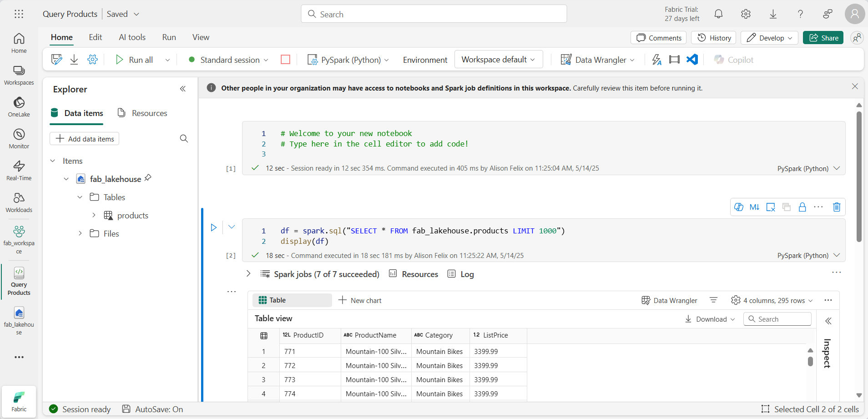Select the Data items tab

[77, 113]
